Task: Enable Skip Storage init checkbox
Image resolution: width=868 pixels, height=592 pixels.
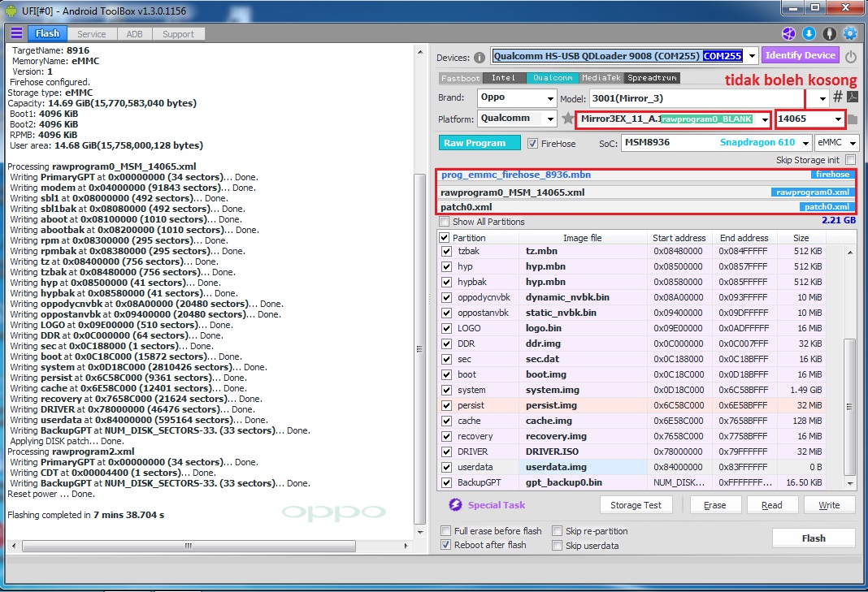Action: [x=851, y=159]
